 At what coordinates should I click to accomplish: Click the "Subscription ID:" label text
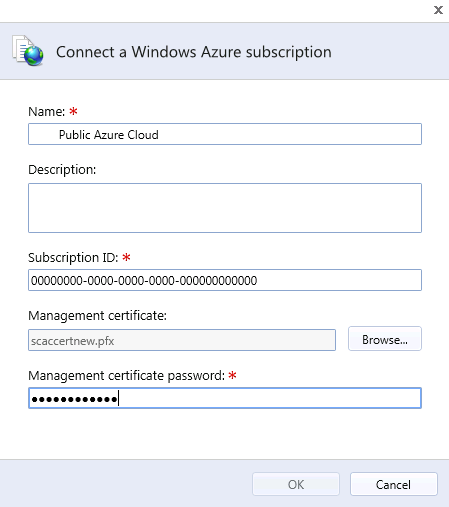tap(73, 257)
